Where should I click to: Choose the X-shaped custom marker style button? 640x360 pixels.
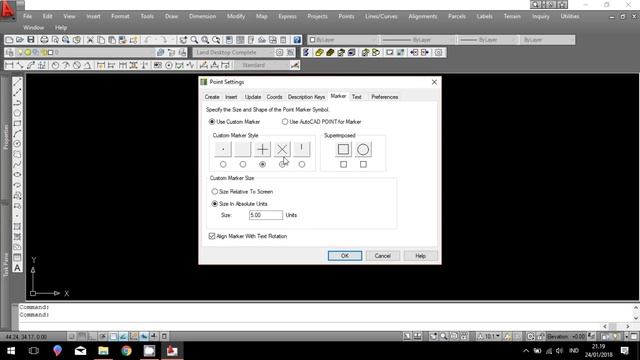(282, 149)
